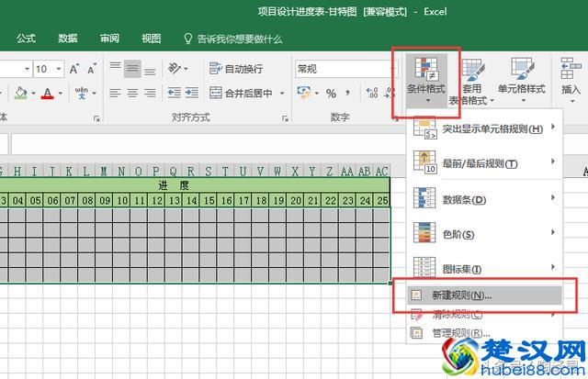Image resolution: width=588 pixels, height=379 pixels.
Task: Open the 审阅 review tab
Action: [109, 39]
